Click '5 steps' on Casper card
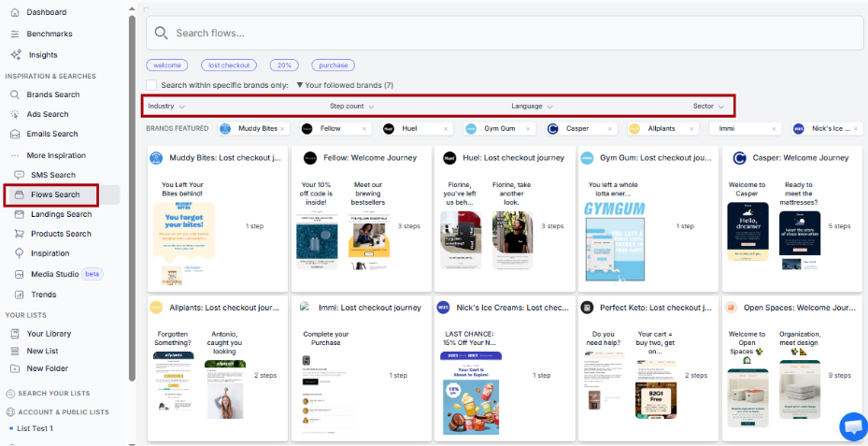 [839, 226]
